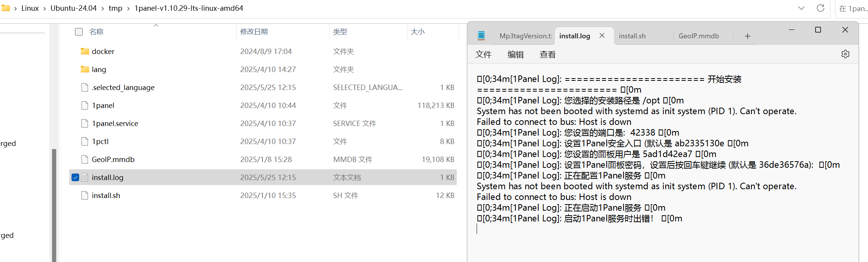Screen dimensions: 868x262
Task: Navigate to Linux breadcrumb
Action: pos(30,8)
